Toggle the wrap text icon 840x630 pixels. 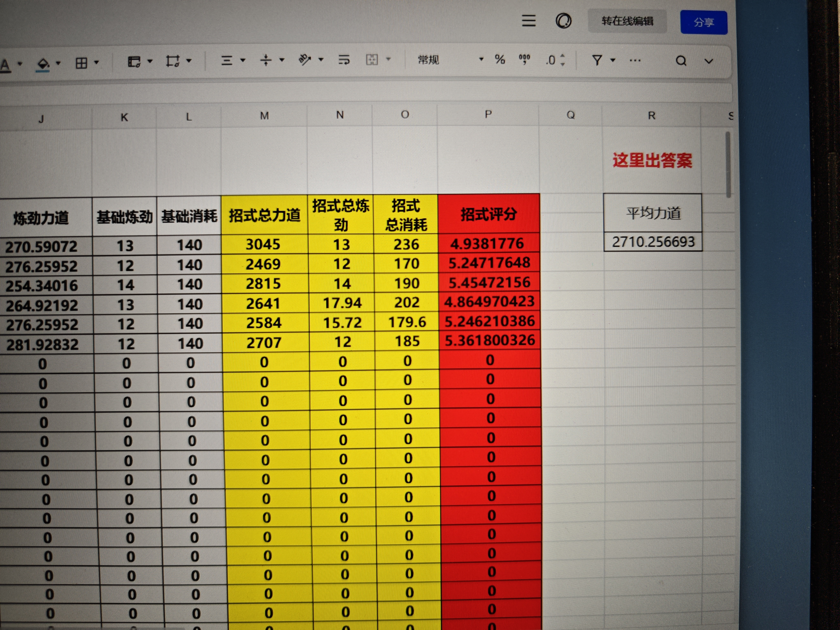tap(344, 60)
